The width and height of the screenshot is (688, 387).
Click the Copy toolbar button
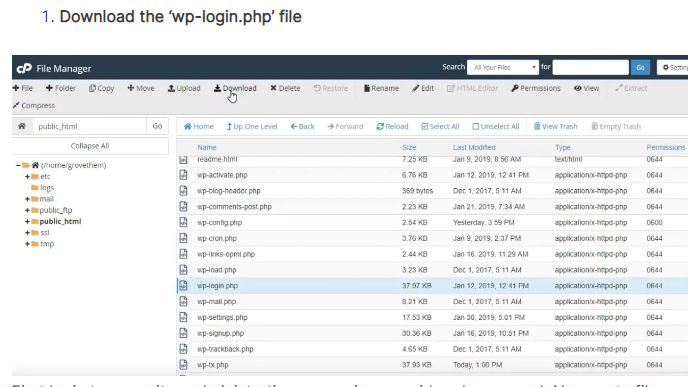pos(101,88)
